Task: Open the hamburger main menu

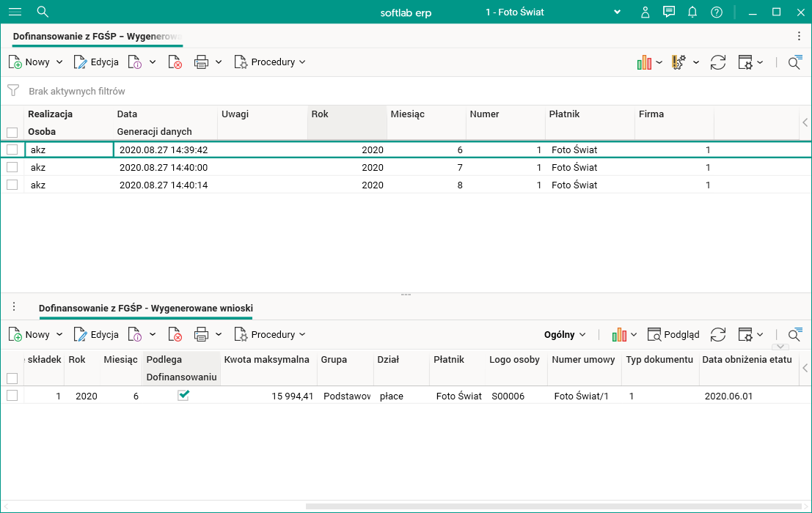Action: coord(15,12)
